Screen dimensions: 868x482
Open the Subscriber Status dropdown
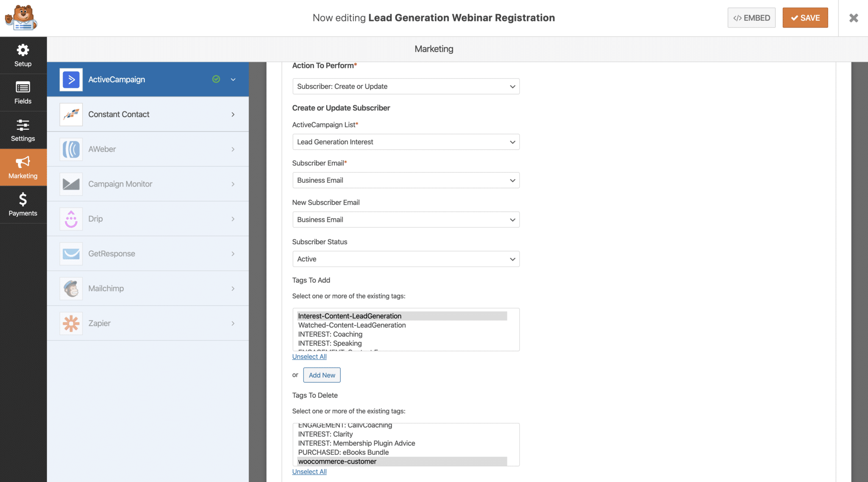406,259
